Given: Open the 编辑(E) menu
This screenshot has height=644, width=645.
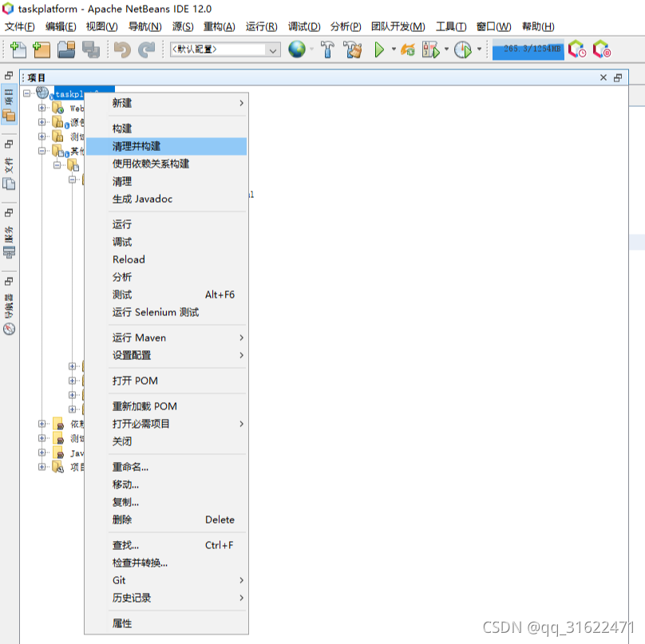Looking at the screenshot, I should point(61,26).
